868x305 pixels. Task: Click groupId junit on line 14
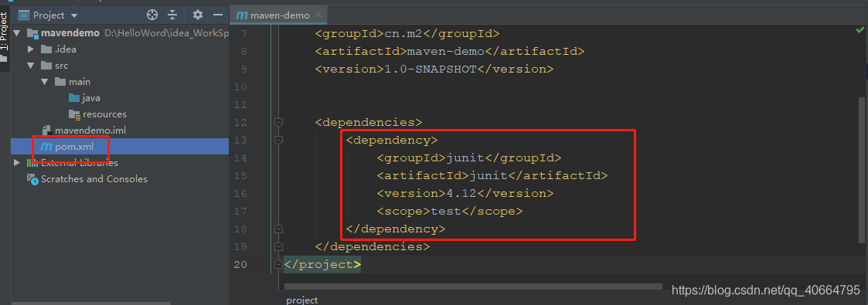coord(469,158)
